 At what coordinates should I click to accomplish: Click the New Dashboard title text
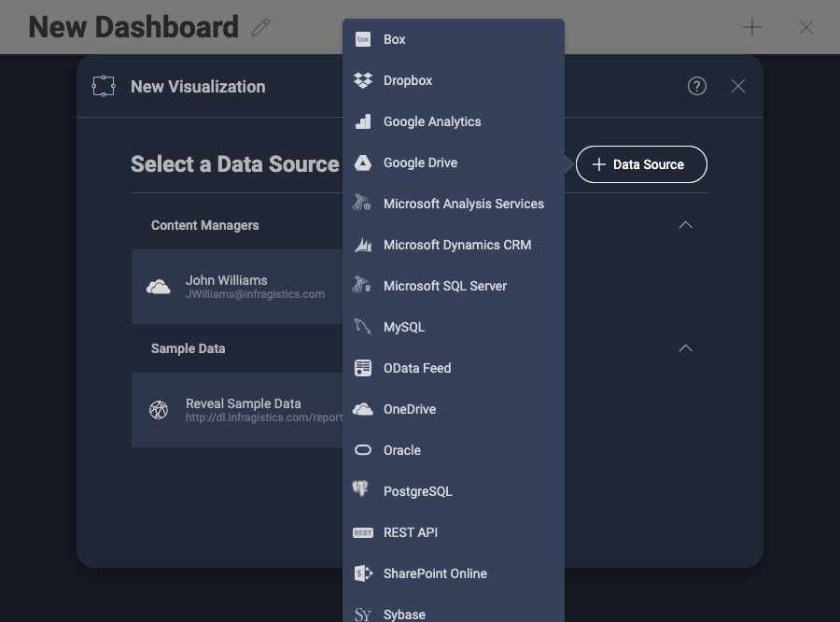tap(133, 27)
